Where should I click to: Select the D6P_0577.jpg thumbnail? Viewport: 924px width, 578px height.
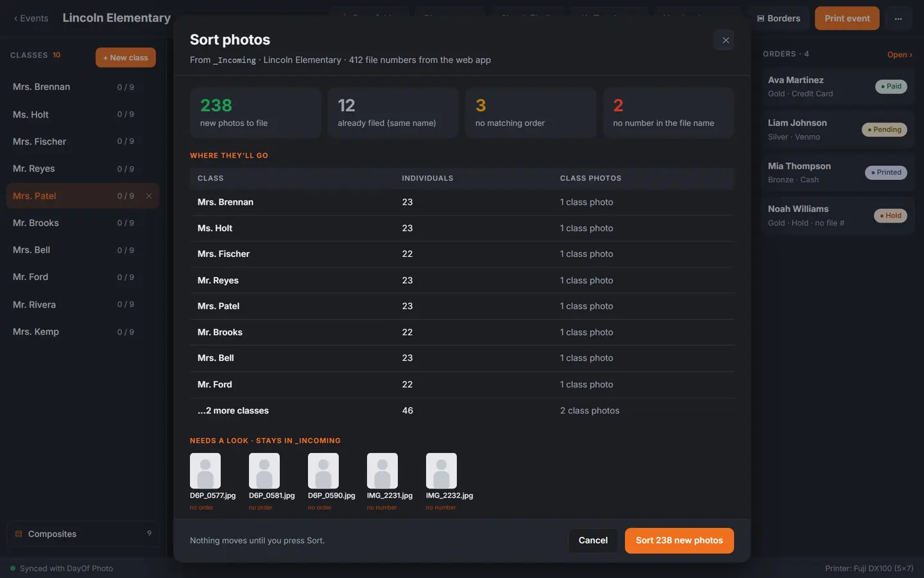[205, 471]
